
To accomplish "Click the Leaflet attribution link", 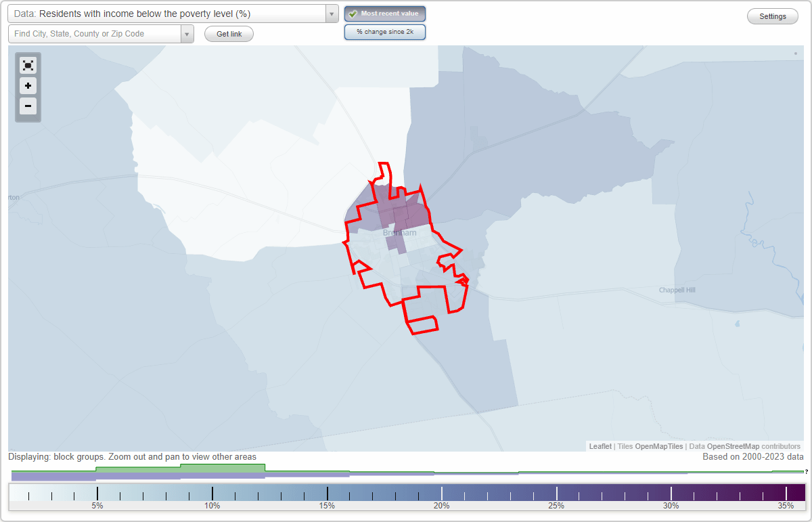I will [x=600, y=446].
